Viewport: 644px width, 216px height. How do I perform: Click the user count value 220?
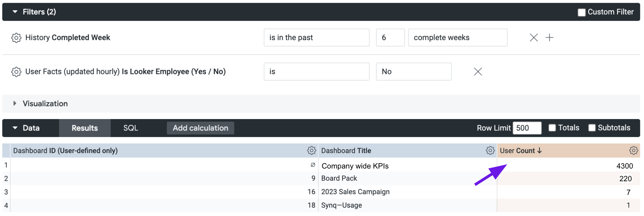tap(625, 179)
